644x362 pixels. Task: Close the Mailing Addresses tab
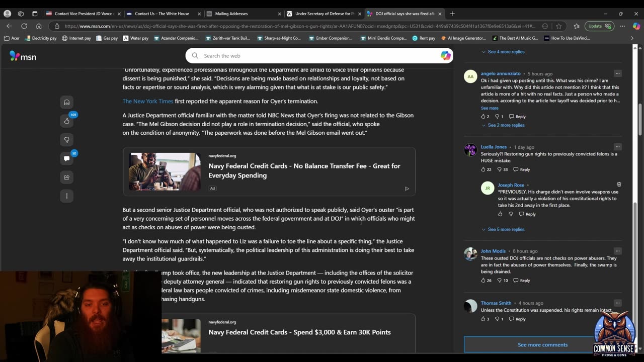point(278,14)
